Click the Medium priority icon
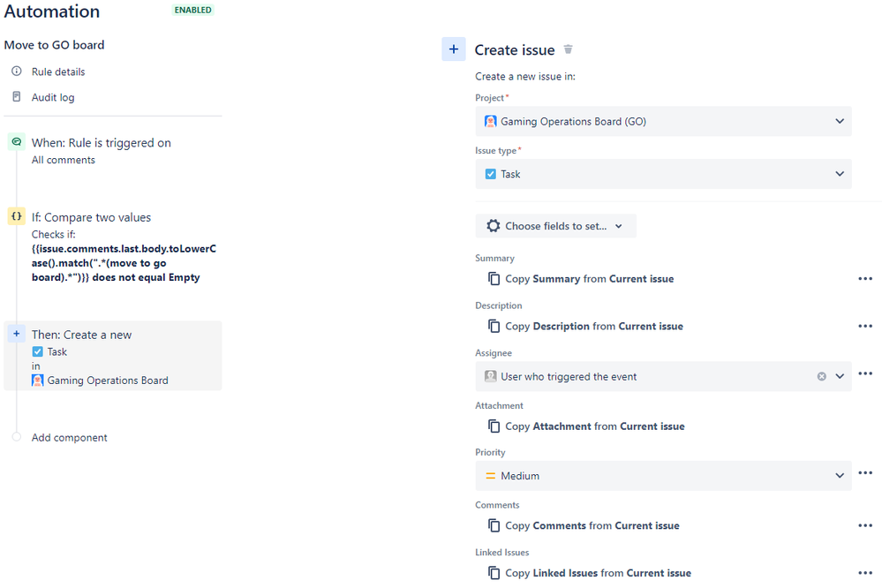 coord(491,476)
